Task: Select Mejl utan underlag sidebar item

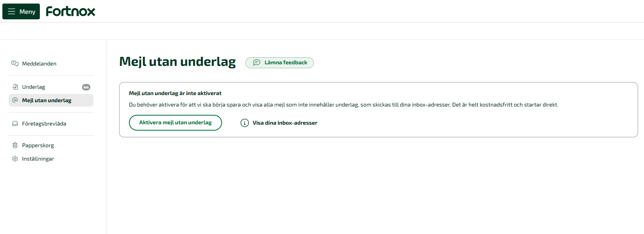Action: click(47, 100)
